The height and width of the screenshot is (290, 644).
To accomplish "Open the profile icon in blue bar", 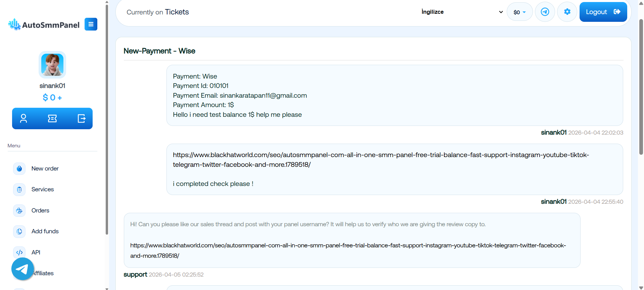I will click(23, 118).
